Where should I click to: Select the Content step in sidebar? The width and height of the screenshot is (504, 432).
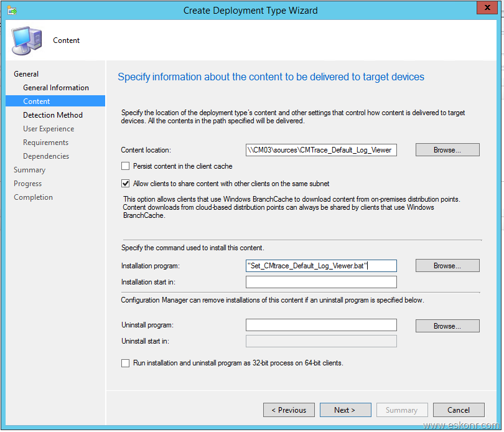37,101
